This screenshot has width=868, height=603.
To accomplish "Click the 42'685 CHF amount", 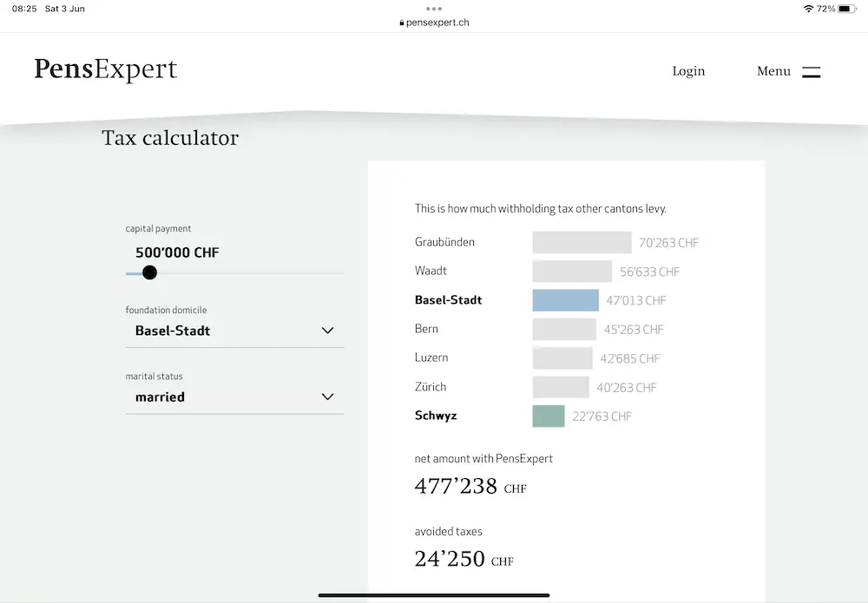I will (x=630, y=359).
